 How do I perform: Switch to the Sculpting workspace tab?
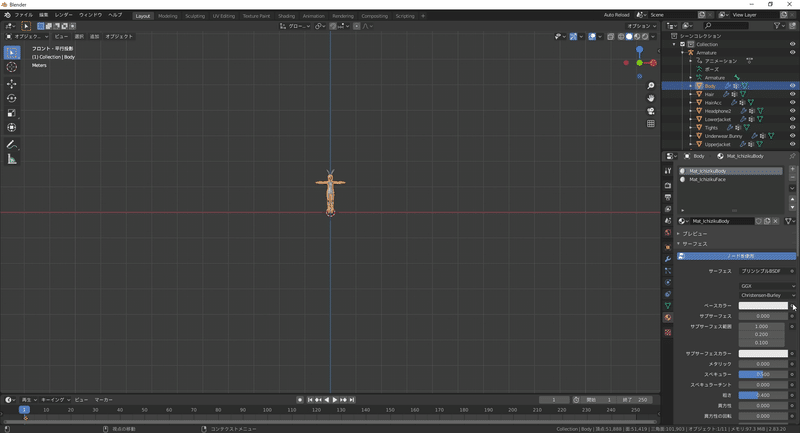[194, 16]
